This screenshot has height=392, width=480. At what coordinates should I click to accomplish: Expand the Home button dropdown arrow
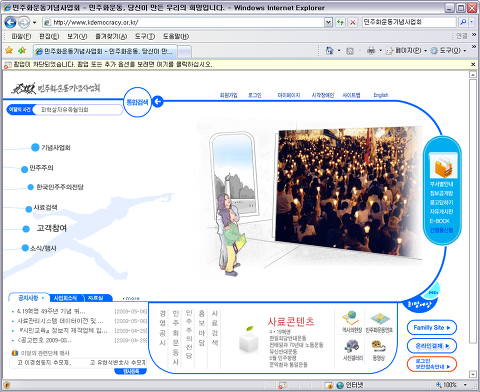tap(339, 51)
